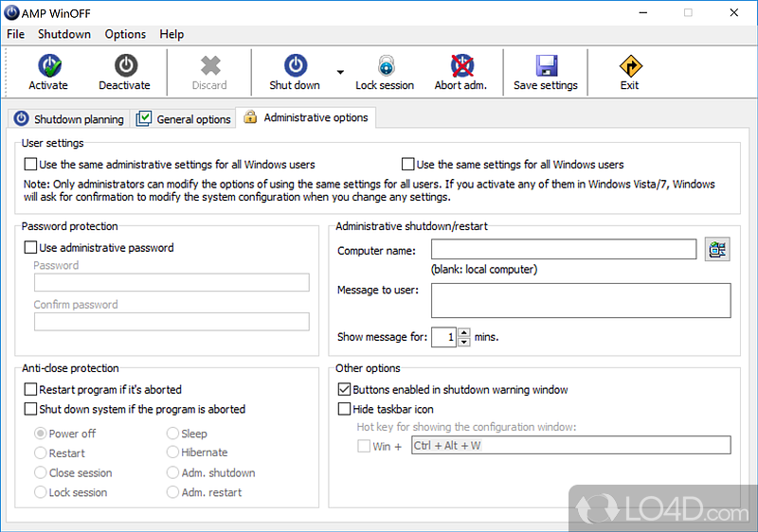
Task: Click the Save settings floppy icon
Action: (x=546, y=65)
